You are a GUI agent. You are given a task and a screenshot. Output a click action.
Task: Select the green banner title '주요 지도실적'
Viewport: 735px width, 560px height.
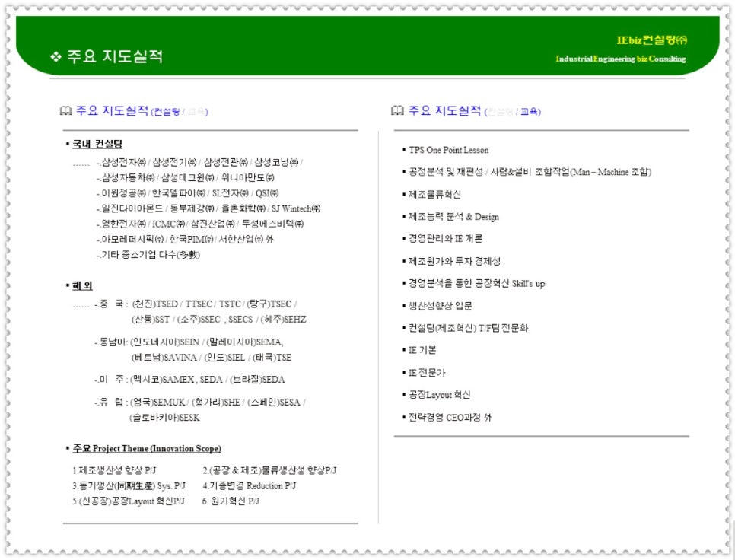coord(116,56)
